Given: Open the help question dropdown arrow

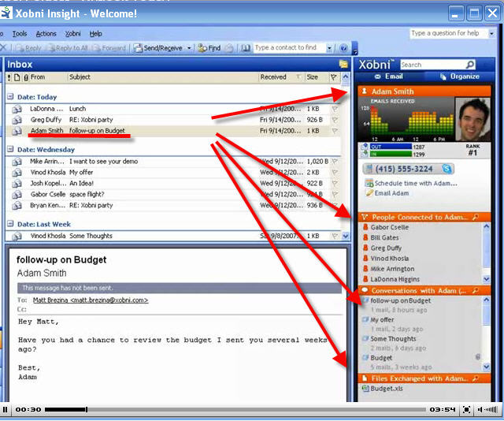Looking at the screenshot, I should (x=491, y=33).
